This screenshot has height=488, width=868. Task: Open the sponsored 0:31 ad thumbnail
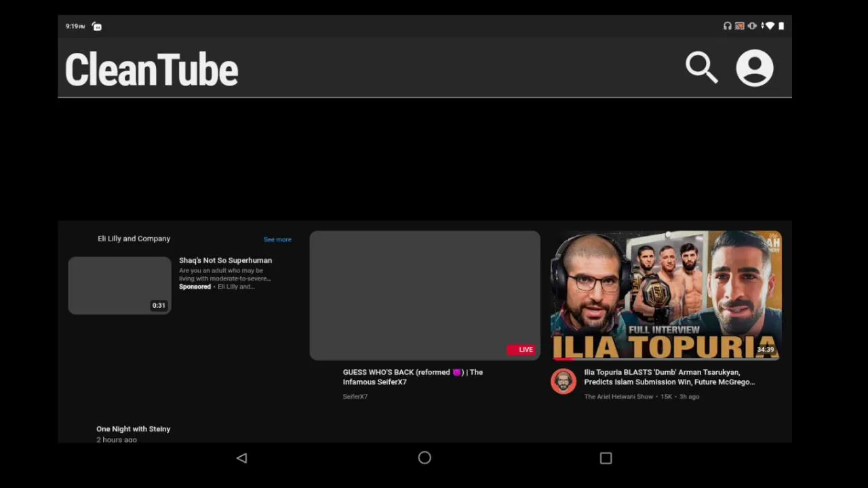tap(120, 285)
